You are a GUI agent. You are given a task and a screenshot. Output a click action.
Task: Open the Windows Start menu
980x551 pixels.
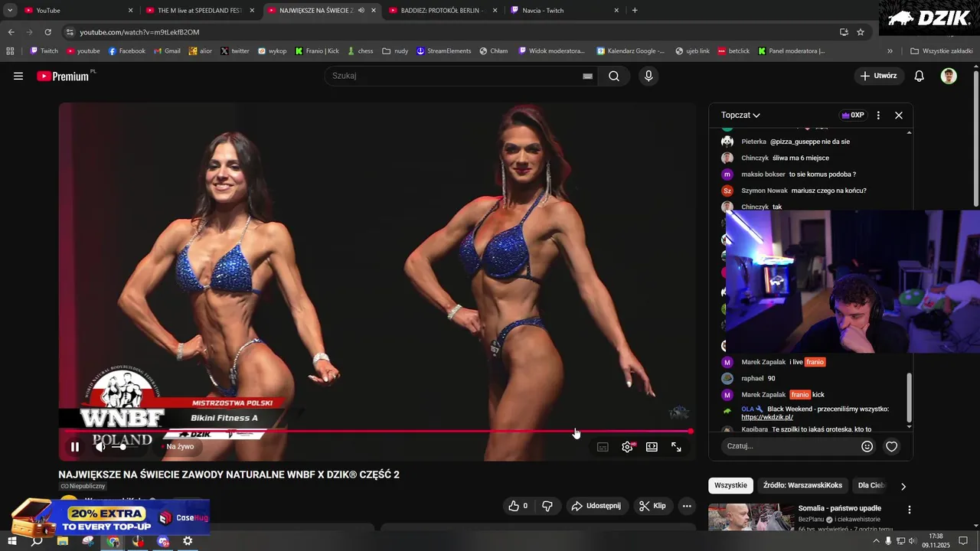(11, 541)
